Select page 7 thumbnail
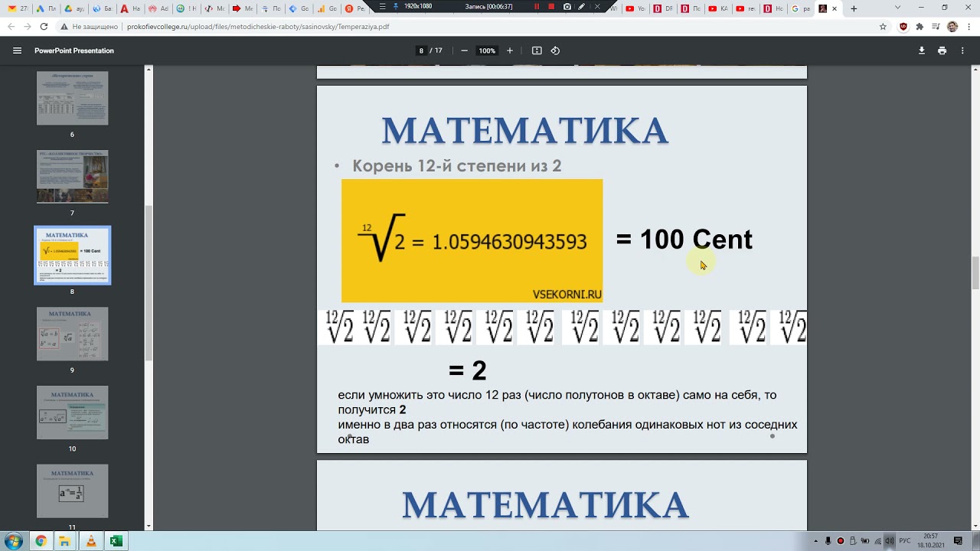980x551 pixels. click(x=73, y=176)
